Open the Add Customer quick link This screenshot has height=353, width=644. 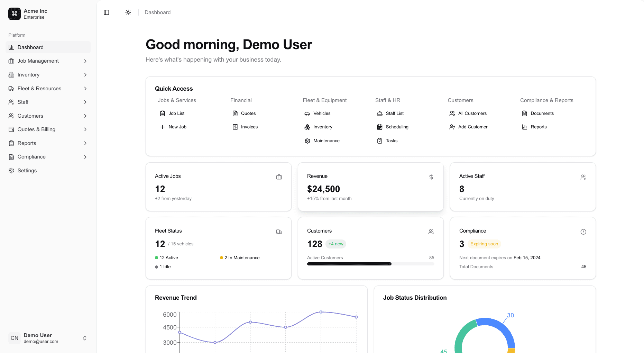click(x=469, y=127)
